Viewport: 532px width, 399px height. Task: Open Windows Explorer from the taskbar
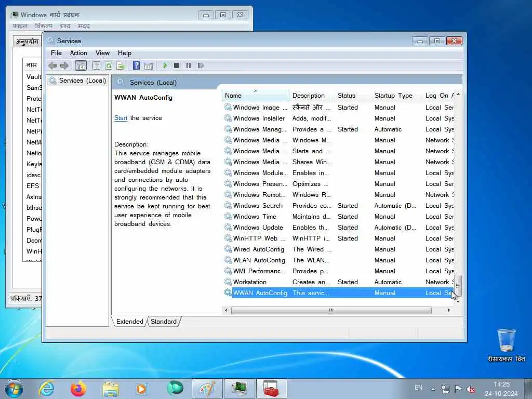(x=111, y=389)
